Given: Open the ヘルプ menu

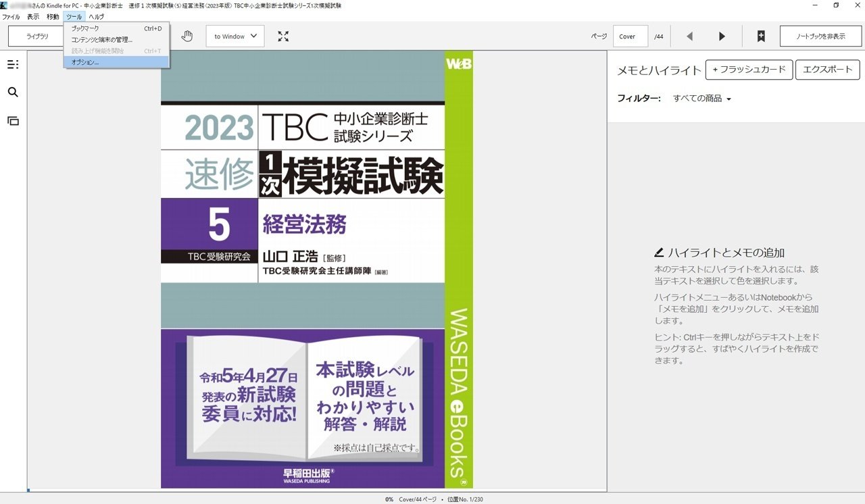Looking at the screenshot, I should tap(97, 16).
